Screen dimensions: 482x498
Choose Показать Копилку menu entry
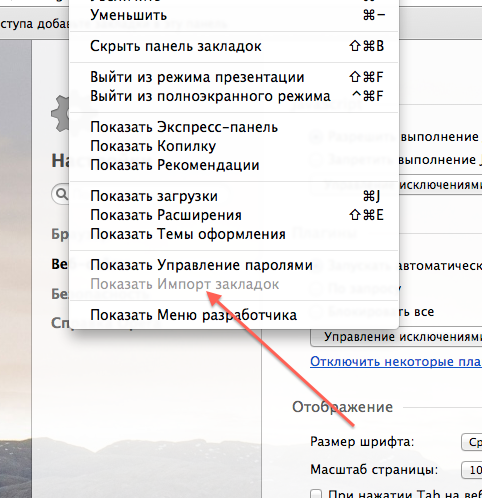click(x=234, y=146)
